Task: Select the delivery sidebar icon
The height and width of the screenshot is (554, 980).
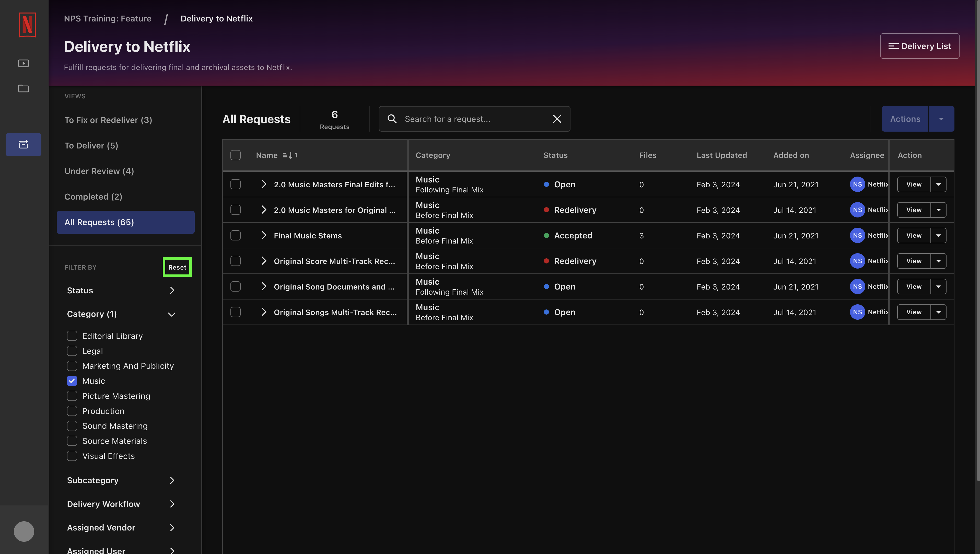Action: coord(24,144)
